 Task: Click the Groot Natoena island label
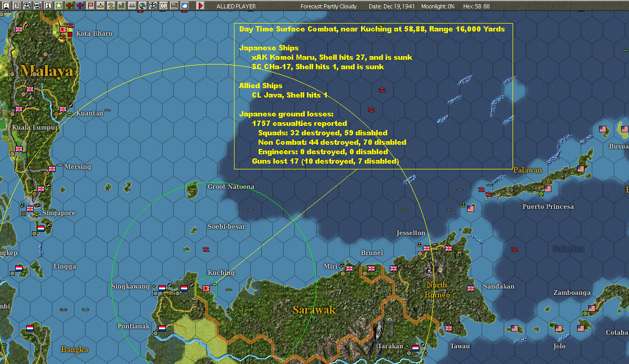click(x=231, y=186)
